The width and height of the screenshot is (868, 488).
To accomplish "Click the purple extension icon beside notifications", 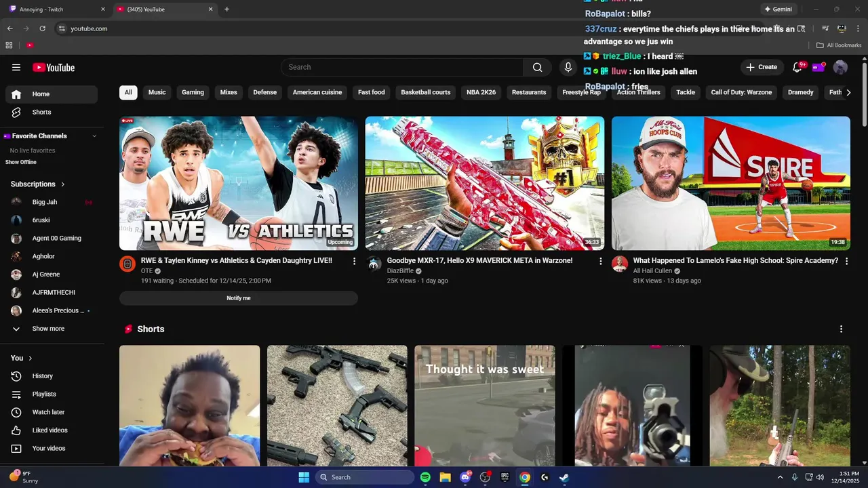I will [818, 67].
